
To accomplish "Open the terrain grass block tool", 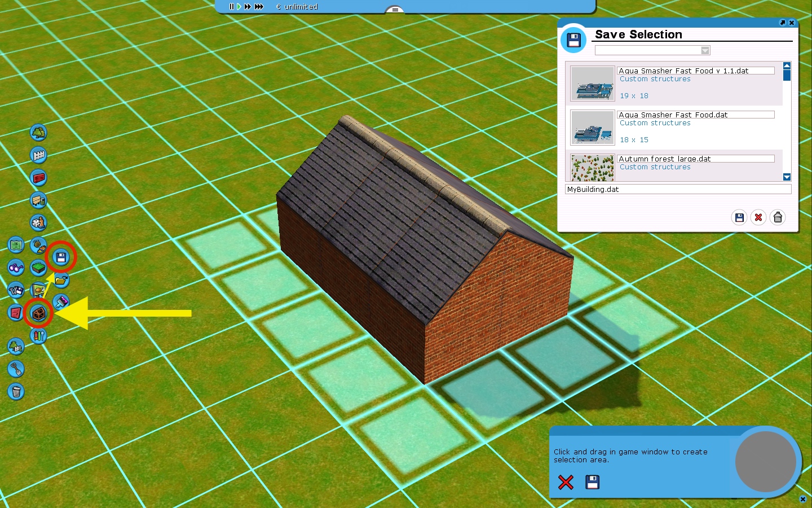I will point(38,268).
